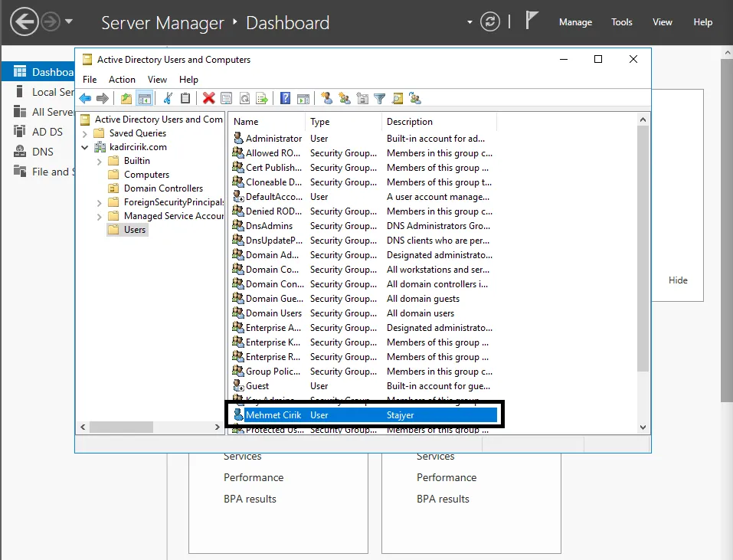Image resolution: width=733 pixels, height=560 pixels.
Task: Open the View menu in ADUC
Action: 158,80
